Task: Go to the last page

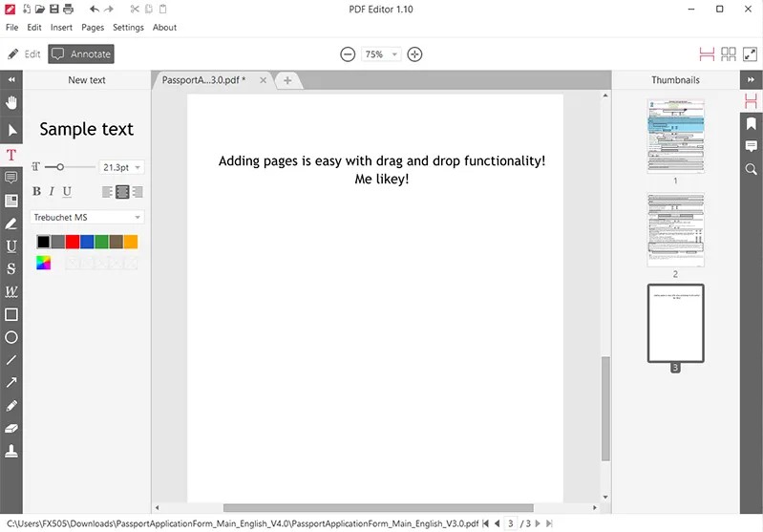Action: pos(549,523)
